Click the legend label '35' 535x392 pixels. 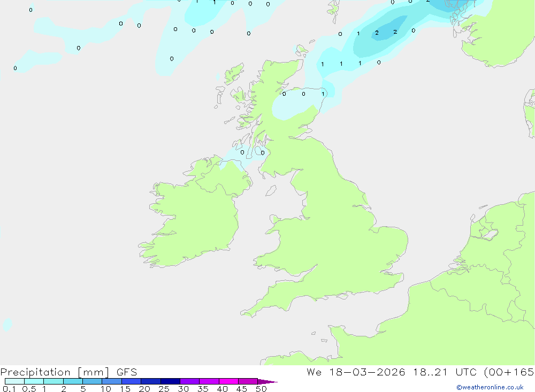(x=203, y=389)
